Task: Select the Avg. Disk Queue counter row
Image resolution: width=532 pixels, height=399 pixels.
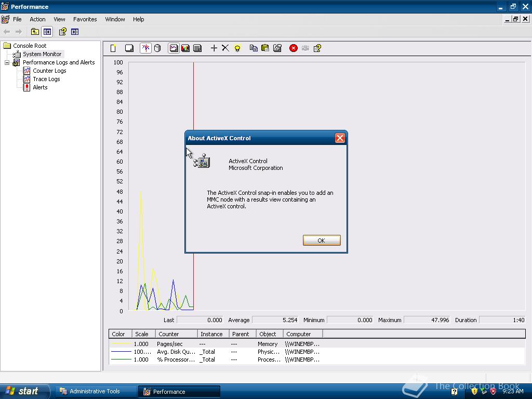Action: [x=317, y=352]
